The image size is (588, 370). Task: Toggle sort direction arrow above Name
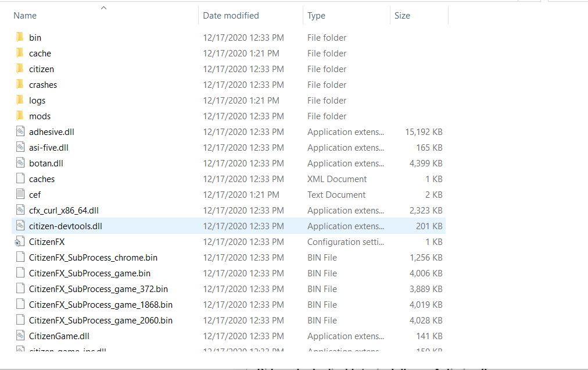(104, 8)
